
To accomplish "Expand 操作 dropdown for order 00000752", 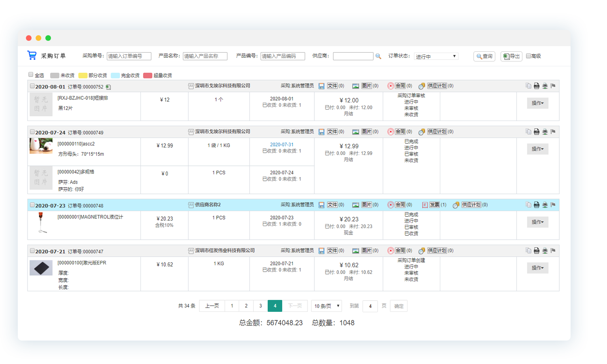I will coord(537,103).
